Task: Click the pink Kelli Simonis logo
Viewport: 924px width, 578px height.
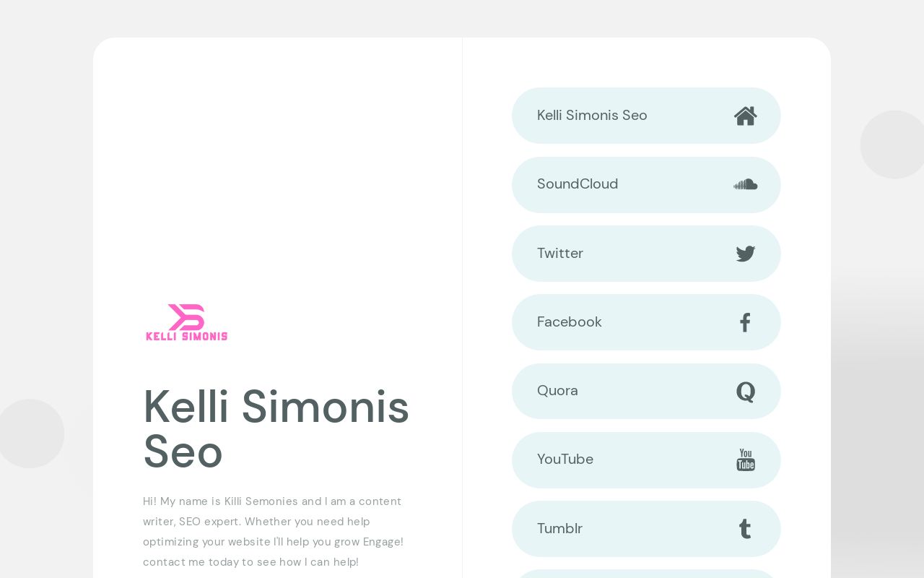Action: (186, 322)
